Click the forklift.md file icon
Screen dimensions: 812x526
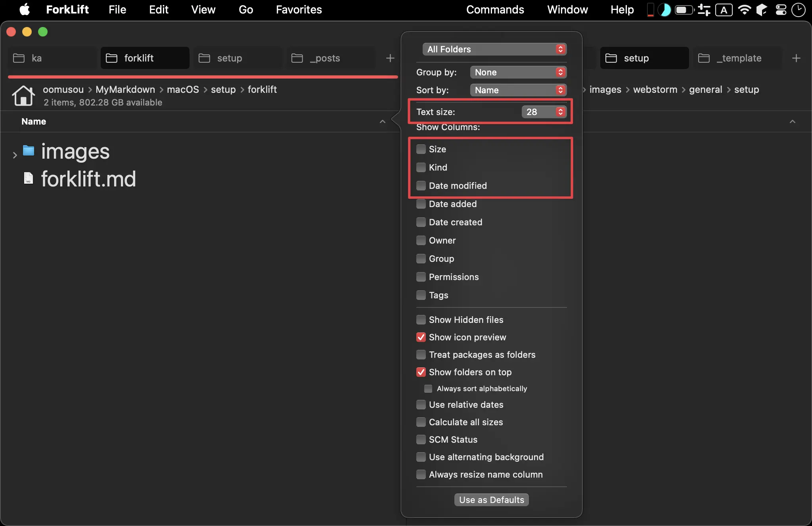[29, 178]
